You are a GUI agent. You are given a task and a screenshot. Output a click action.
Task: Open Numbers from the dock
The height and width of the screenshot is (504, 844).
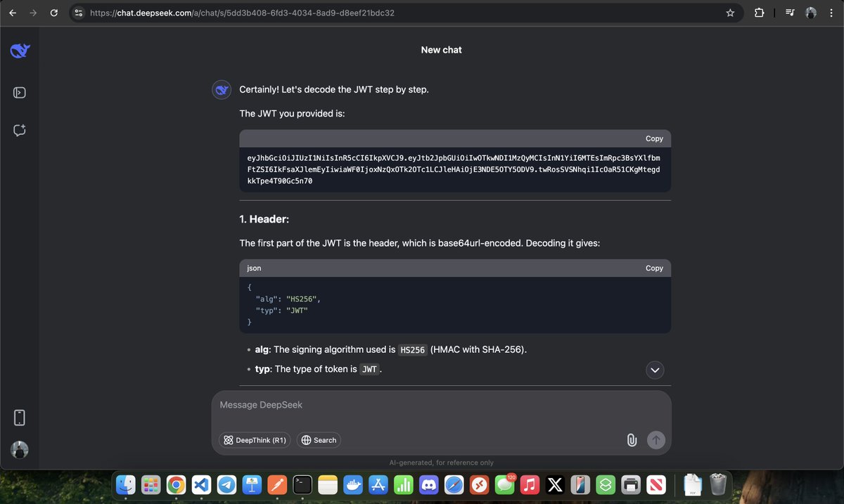[404, 484]
